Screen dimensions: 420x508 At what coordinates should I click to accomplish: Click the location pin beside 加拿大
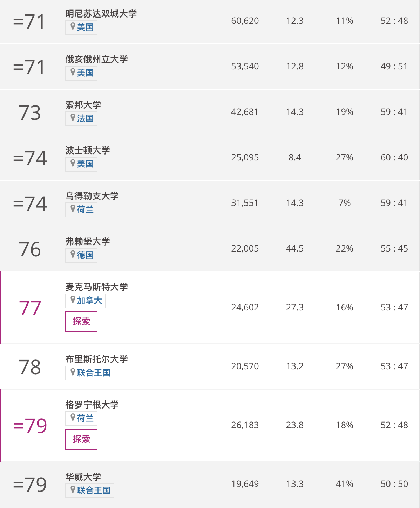click(73, 300)
